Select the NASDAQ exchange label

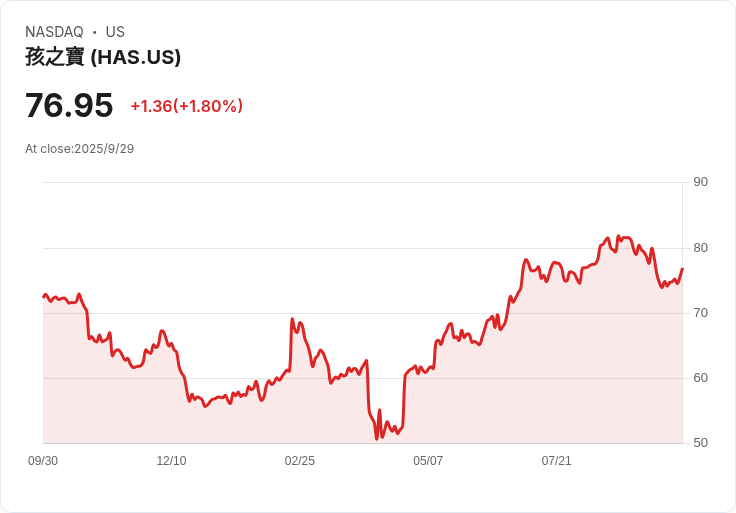[54, 32]
